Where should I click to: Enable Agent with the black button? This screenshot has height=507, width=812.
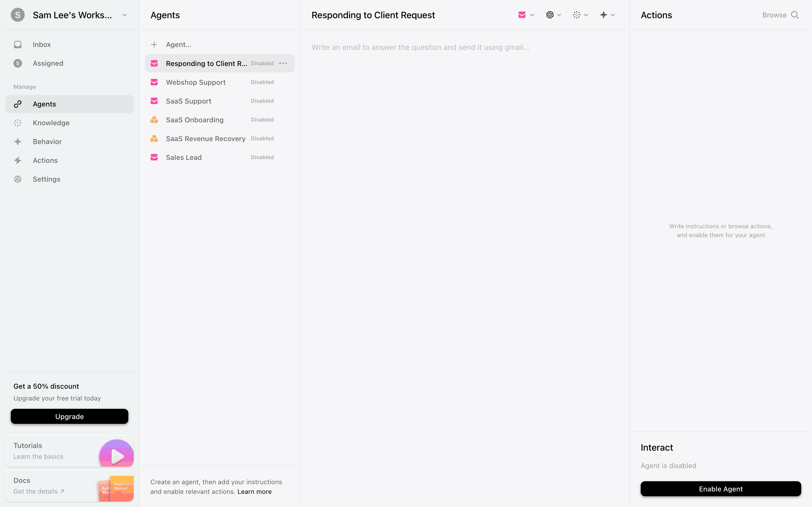tap(721, 489)
